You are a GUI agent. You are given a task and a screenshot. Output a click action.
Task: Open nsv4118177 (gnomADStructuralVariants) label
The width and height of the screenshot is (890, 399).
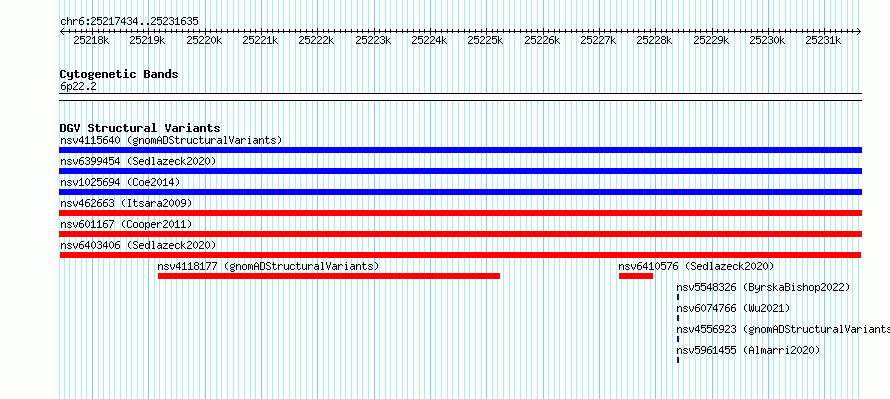click(268, 266)
